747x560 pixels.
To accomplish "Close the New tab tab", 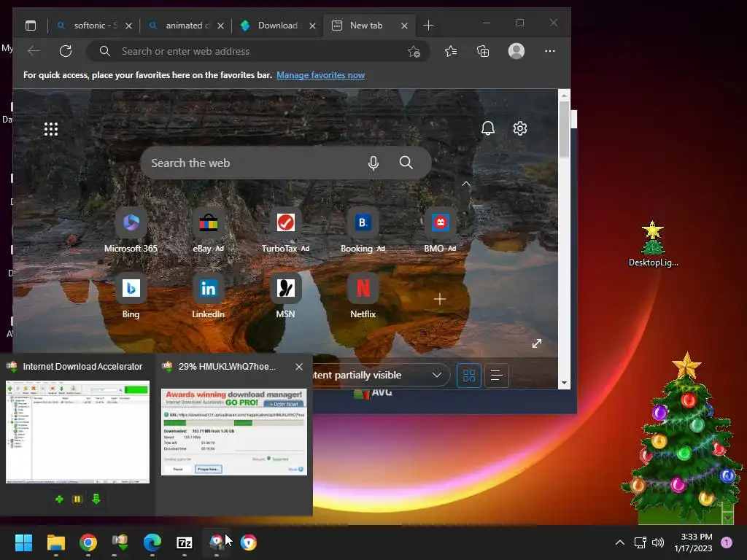I will [404, 26].
